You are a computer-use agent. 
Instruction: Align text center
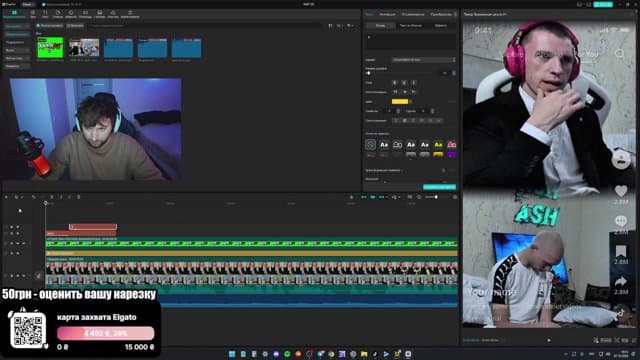click(x=404, y=120)
